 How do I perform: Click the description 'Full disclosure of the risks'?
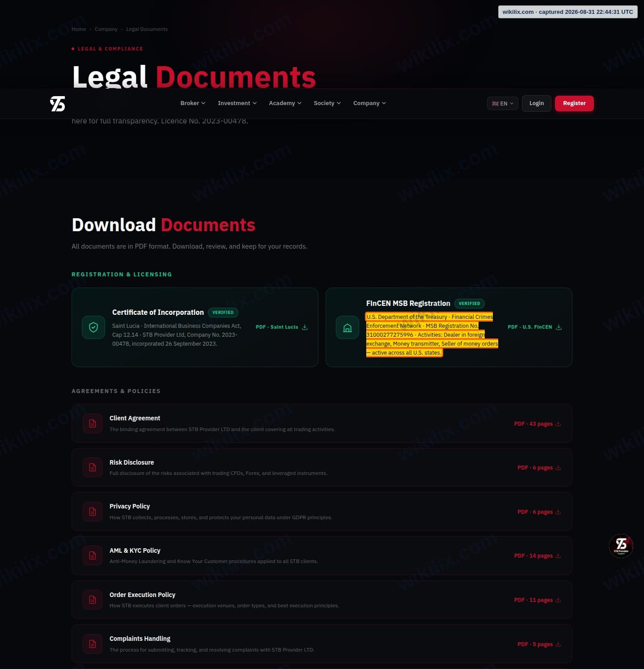point(218,473)
